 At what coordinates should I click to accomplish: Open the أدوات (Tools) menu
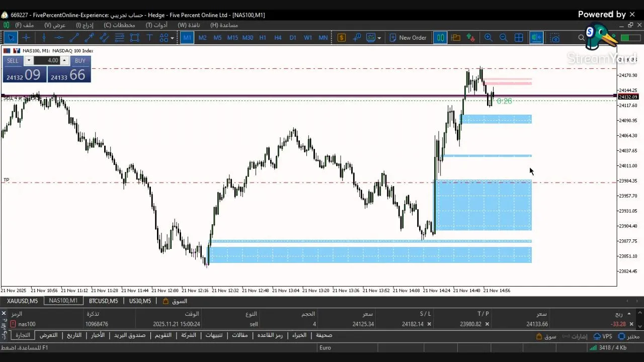point(156,25)
